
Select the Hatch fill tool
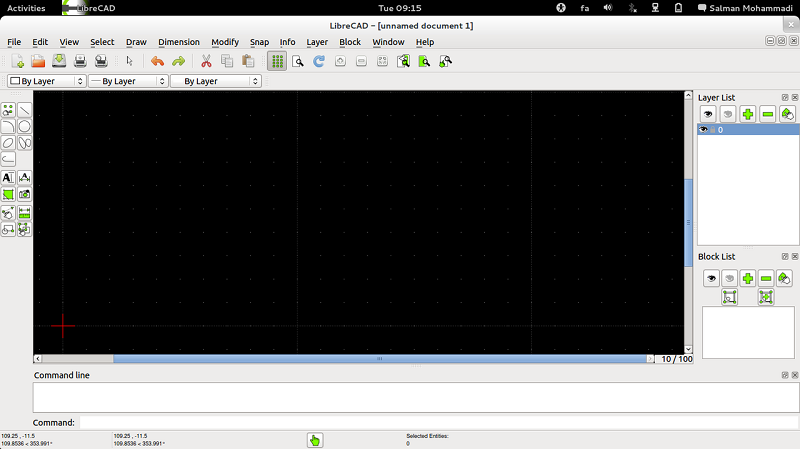coord(8,194)
